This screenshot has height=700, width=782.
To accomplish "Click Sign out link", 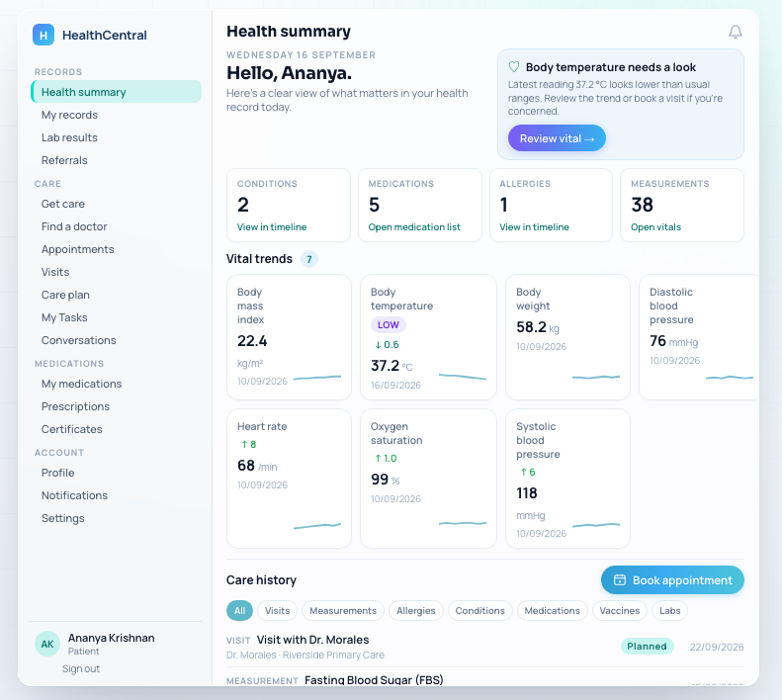I will point(81,668).
